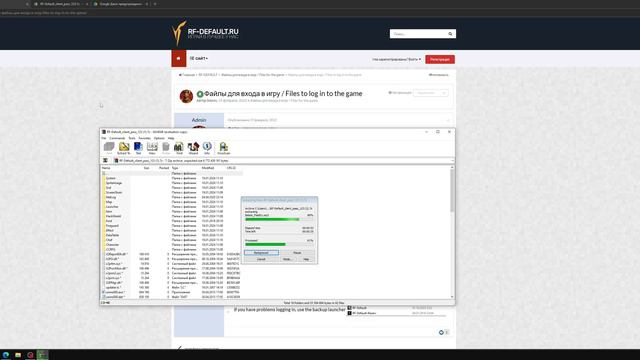
Task: Click the Pause button in extraction dialog
Action: coord(297,253)
